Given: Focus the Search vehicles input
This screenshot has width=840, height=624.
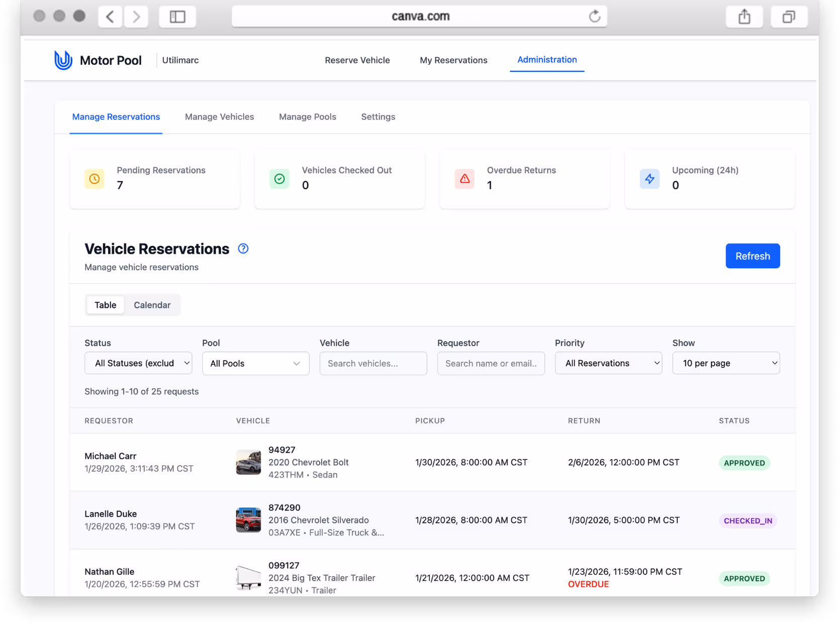Looking at the screenshot, I should (374, 363).
